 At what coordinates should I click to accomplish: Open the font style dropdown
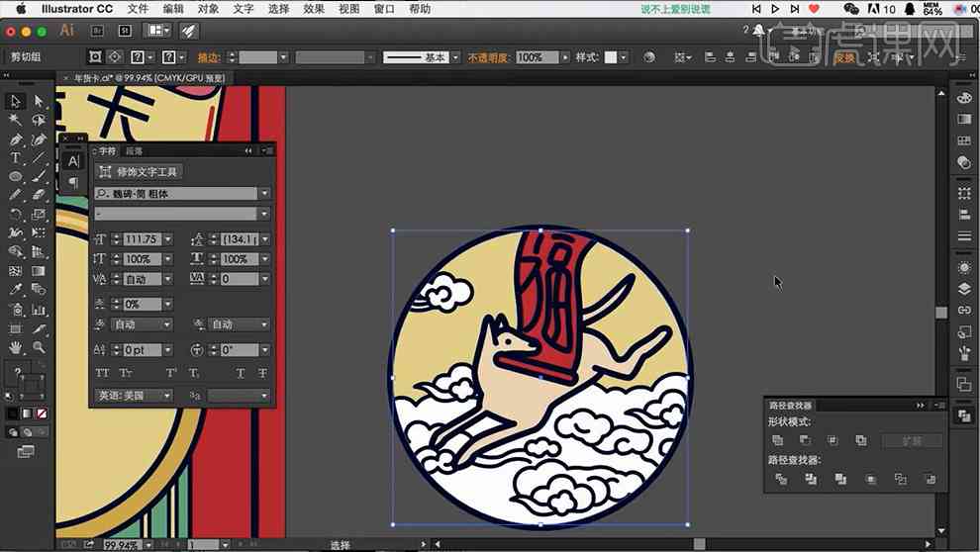264,214
